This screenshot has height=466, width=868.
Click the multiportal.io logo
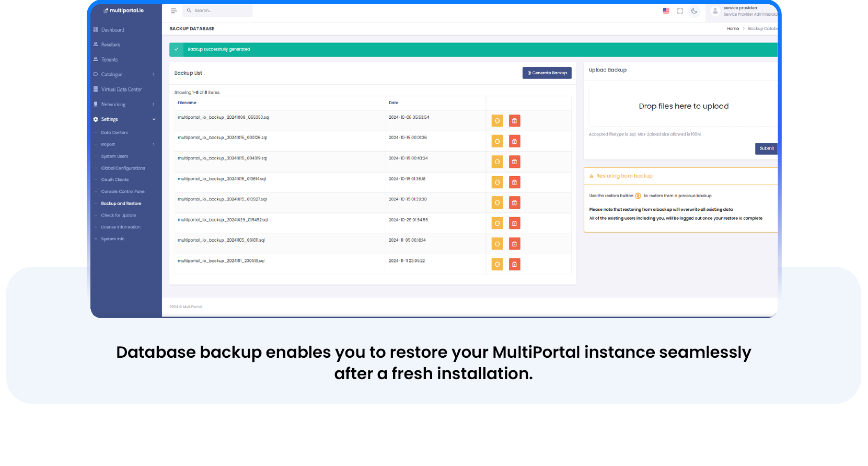pyautogui.click(x=124, y=10)
